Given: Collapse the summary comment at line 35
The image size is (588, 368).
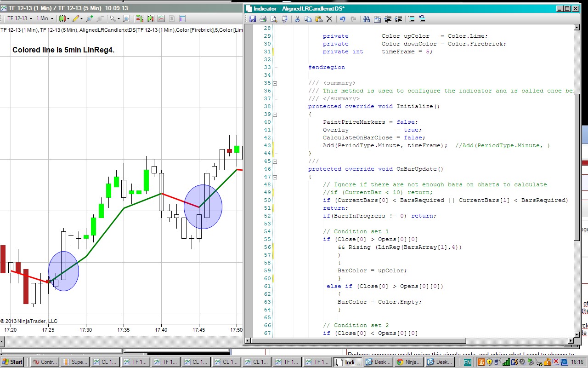Looking at the screenshot, I should point(275,83).
